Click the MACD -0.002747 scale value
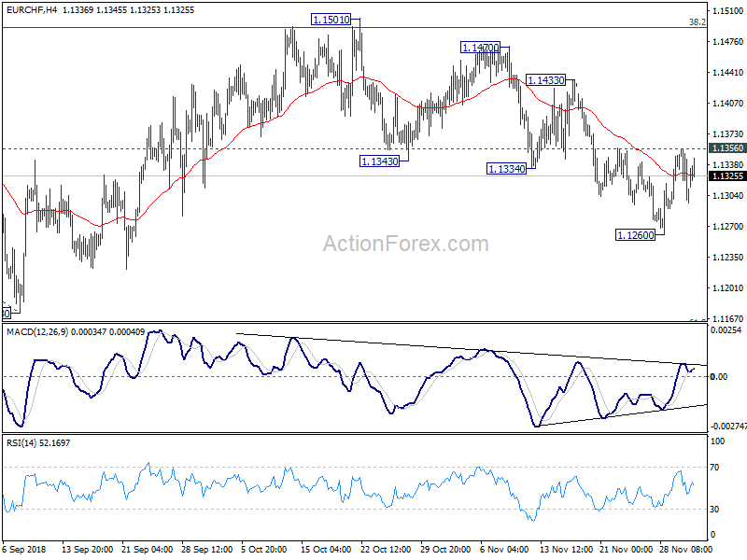The height and width of the screenshot is (560, 747). pyautogui.click(x=728, y=427)
